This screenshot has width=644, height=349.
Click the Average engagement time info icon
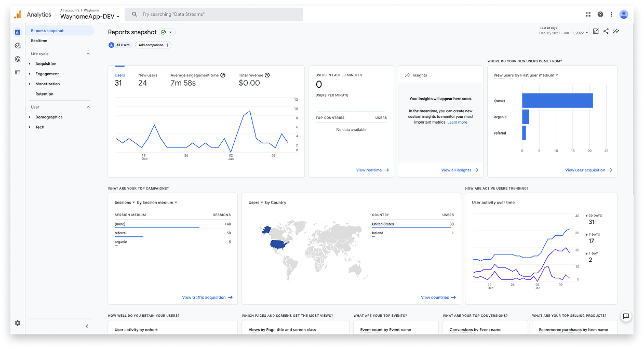[223, 75]
